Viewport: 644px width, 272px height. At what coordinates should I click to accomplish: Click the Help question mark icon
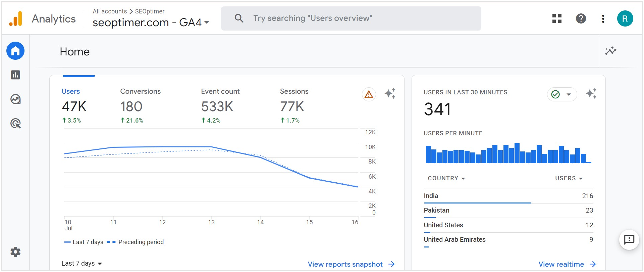(581, 18)
